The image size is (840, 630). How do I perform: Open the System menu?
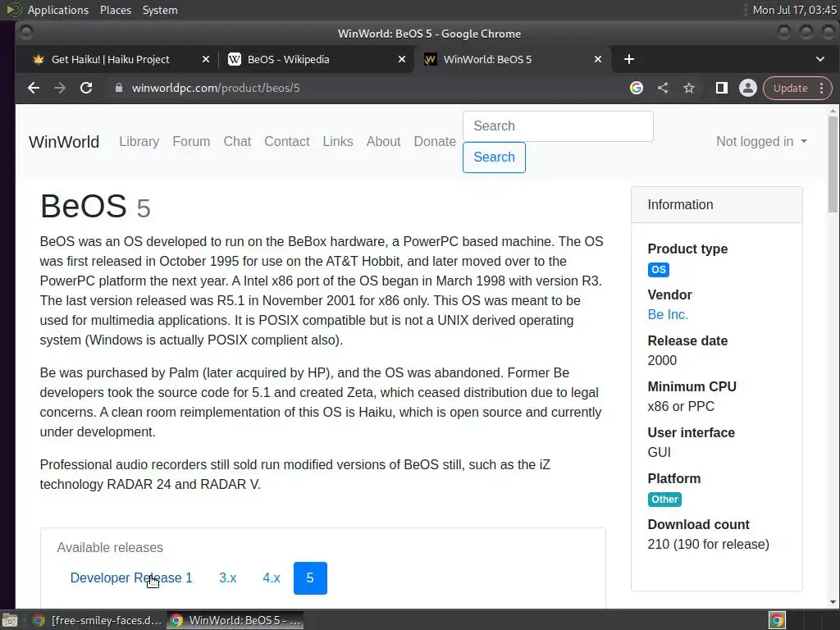point(160,10)
